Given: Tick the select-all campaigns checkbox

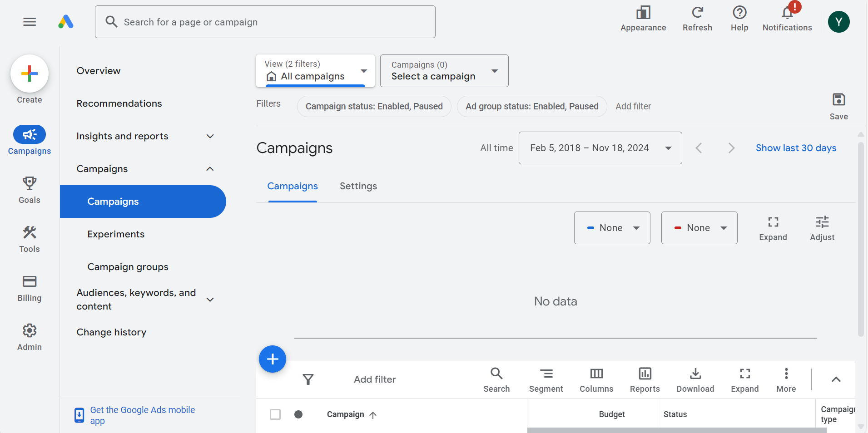Looking at the screenshot, I should (x=275, y=414).
